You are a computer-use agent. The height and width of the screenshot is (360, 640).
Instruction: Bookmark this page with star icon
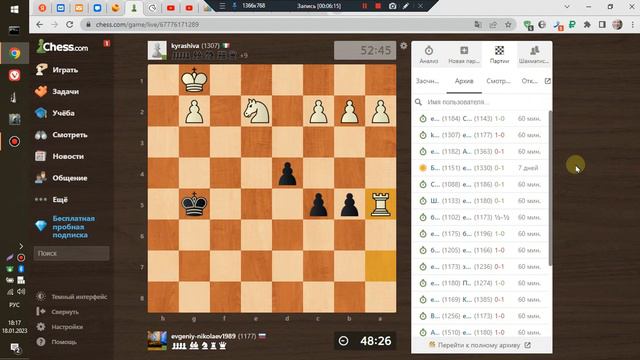pyautogui.click(x=508, y=24)
